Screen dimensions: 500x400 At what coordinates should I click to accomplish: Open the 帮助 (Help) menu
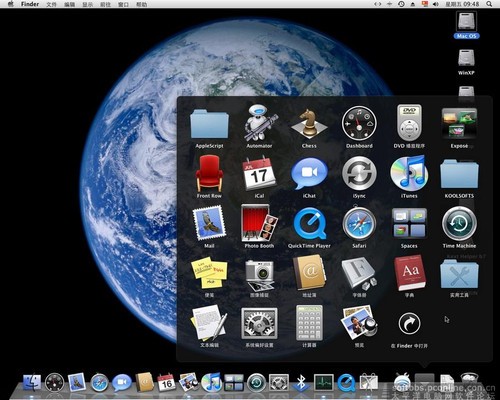[x=141, y=4]
